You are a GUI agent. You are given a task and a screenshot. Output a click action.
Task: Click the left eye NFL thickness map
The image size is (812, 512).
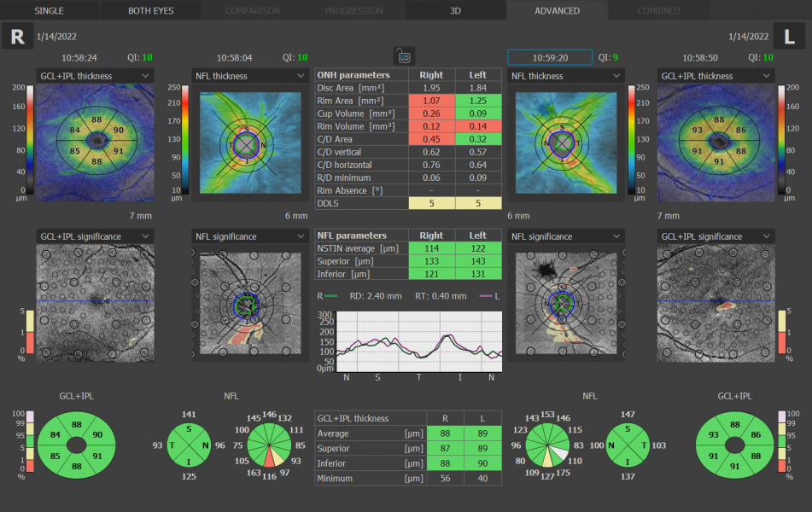(x=566, y=143)
